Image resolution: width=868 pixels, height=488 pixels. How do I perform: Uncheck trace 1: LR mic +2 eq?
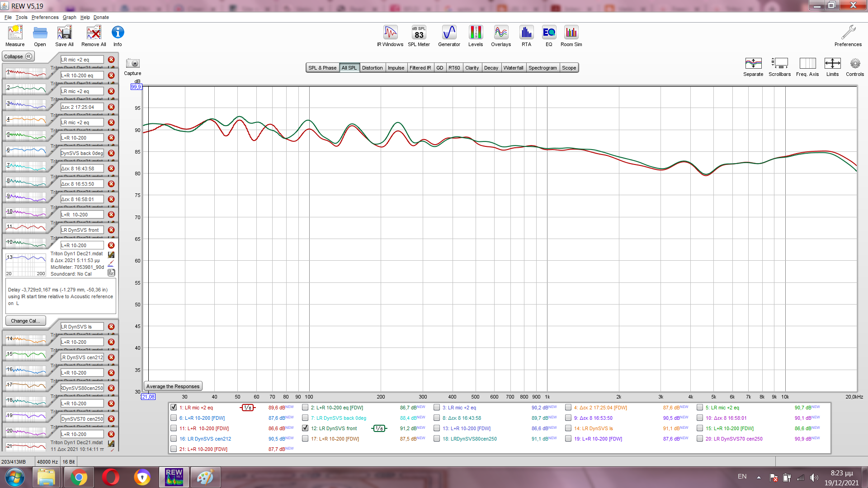[174, 407]
